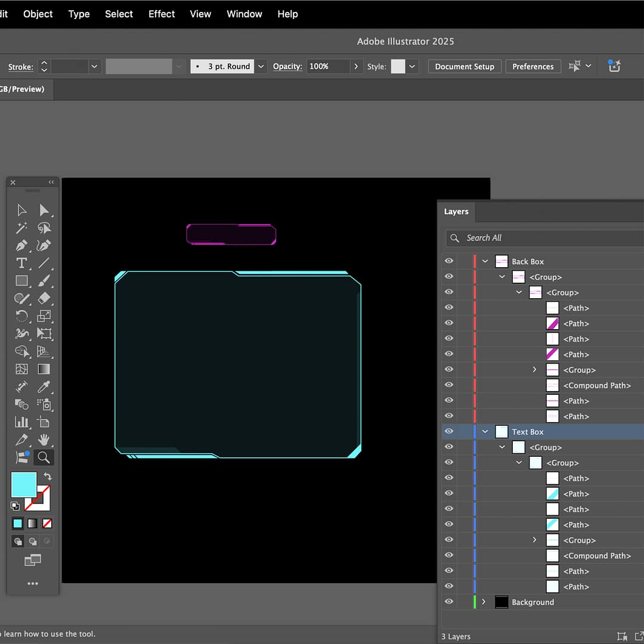This screenshot has width=644, height=644.
Task: Hide the Background layer
Action: (449, 602)
